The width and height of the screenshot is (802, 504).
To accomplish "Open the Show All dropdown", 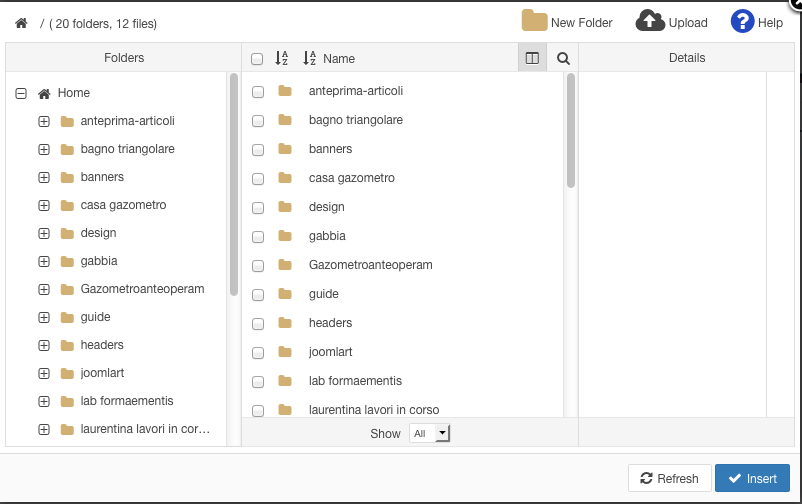I will 431,433.
